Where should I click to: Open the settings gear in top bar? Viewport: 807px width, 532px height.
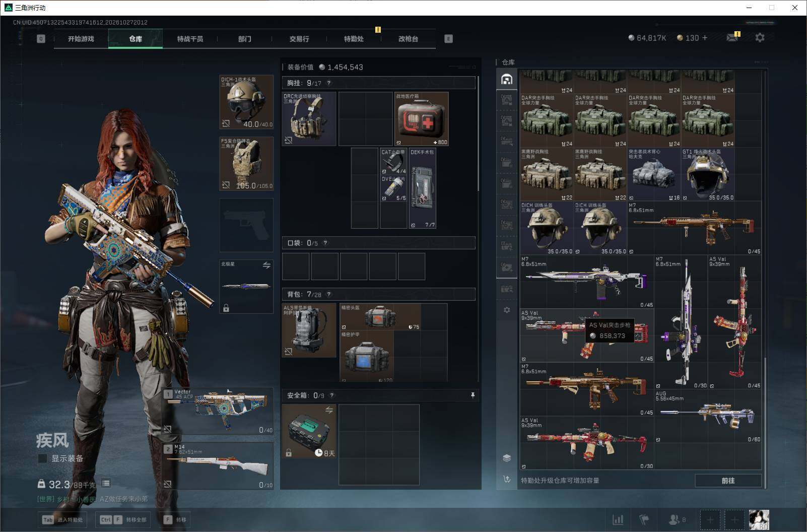760,38
